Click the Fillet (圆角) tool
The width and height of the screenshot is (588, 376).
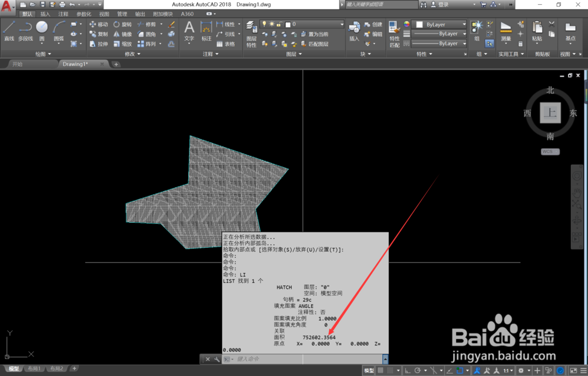146,34
